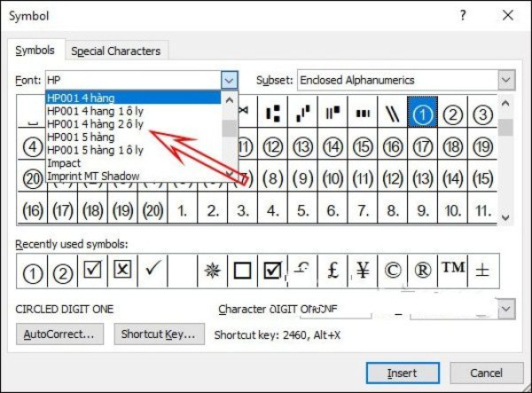Viewport: 532px width, 393px height.
Task: Select the circled digit 1 symbol in grid
Action: pos(422,112)
